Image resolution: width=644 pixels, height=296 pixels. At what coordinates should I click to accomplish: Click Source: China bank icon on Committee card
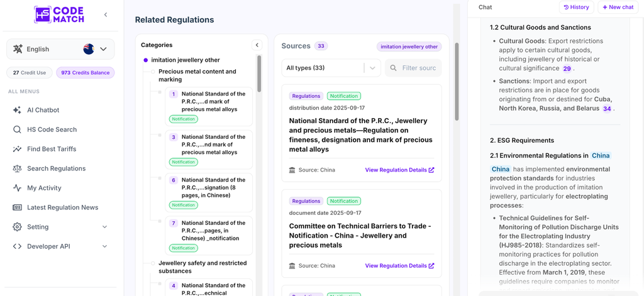[292, 266]
